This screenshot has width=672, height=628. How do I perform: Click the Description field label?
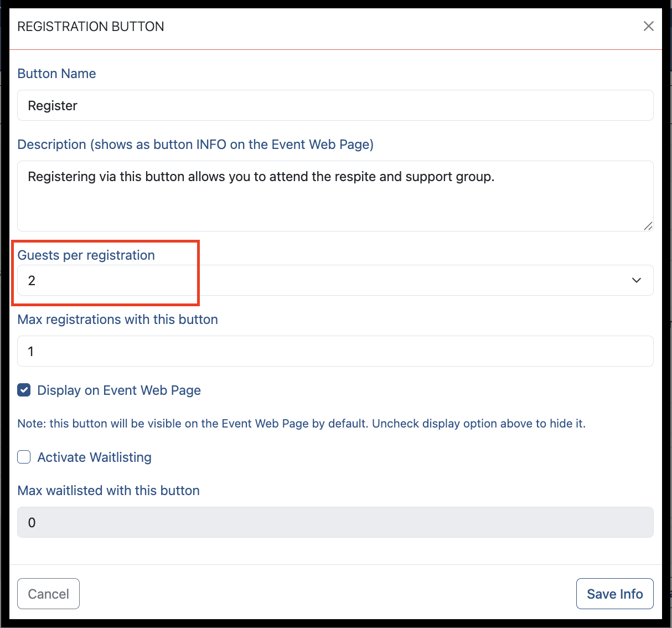click(x=195, y=145)
